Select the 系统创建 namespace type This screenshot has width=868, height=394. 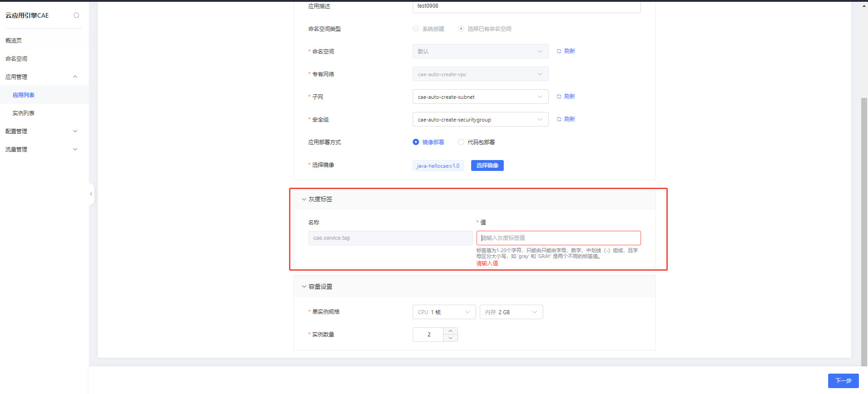coord(416,29)
